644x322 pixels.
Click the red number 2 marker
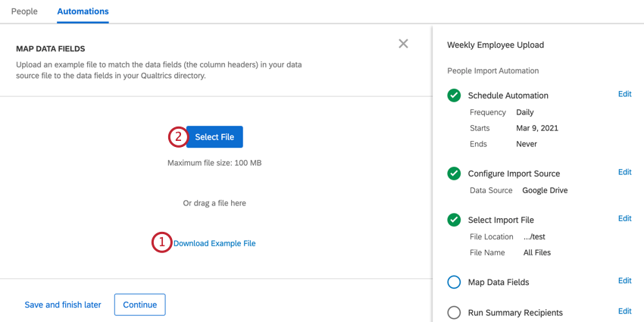point(178,137)
